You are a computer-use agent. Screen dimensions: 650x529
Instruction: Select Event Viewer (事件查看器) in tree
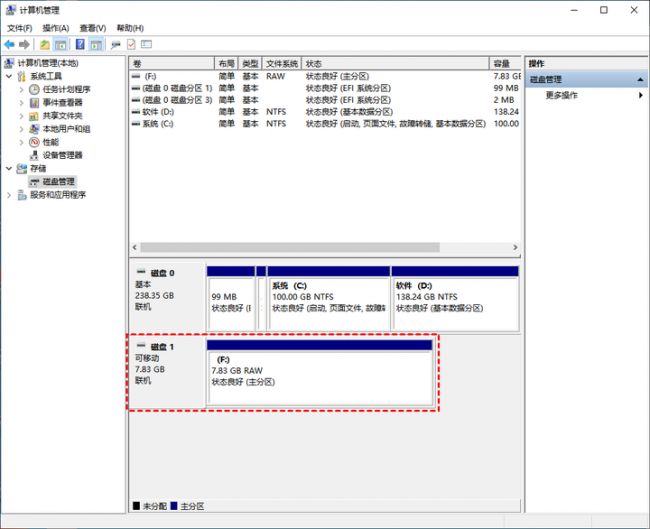[x=62, y=102]
